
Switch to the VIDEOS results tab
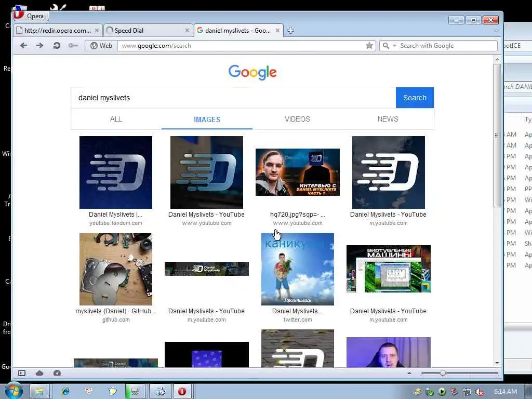pyautogui.click(x=297, y=119)
